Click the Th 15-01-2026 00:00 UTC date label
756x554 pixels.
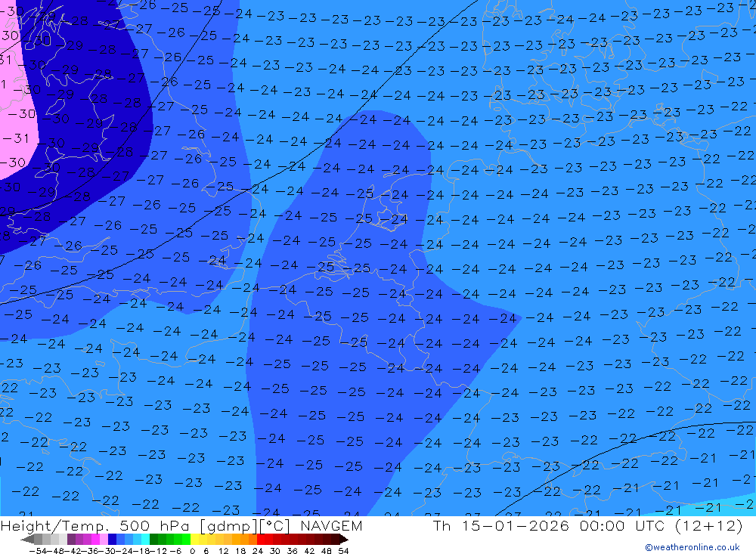click(x=587, y=525)
